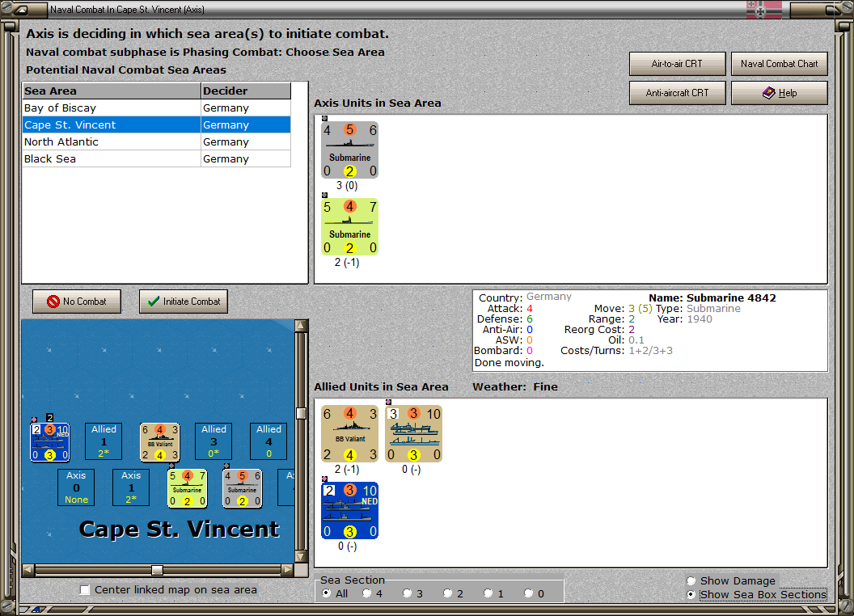Screen dimensions: 854x616
Task: Select the Cape St. Vincent sea area row
Action: tap(157, 124)
